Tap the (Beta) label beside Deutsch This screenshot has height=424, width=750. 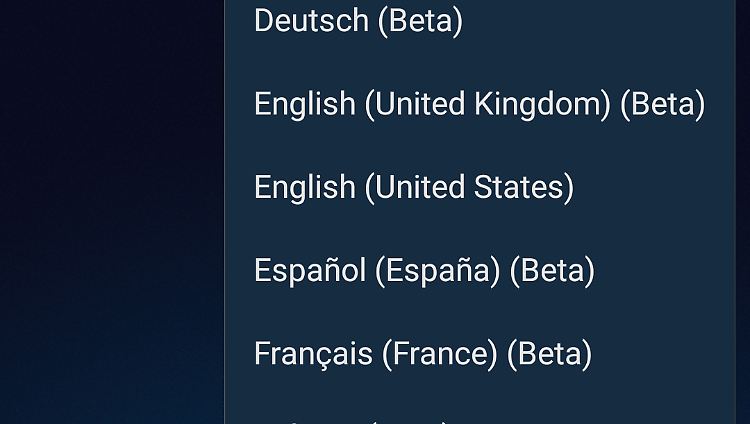420,21
